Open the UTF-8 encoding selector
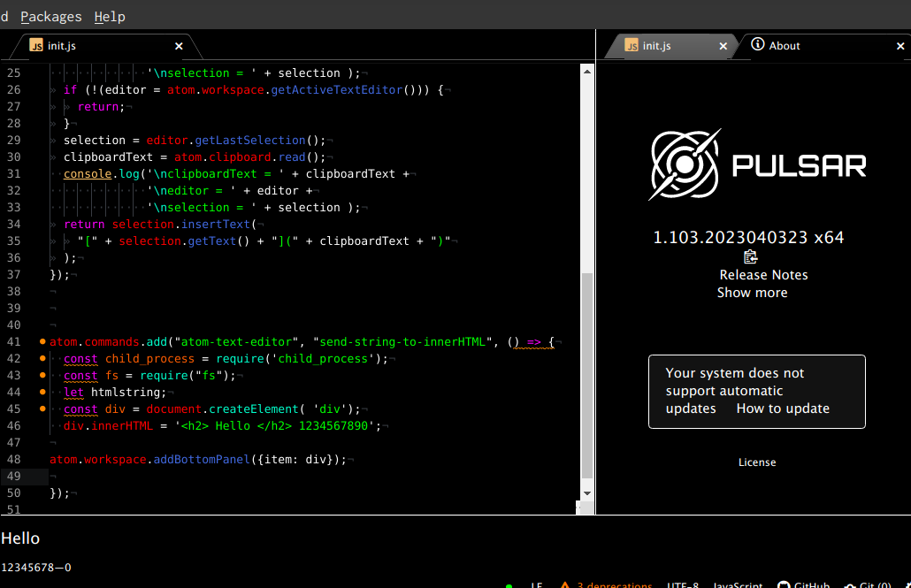 tap(681, 585)
